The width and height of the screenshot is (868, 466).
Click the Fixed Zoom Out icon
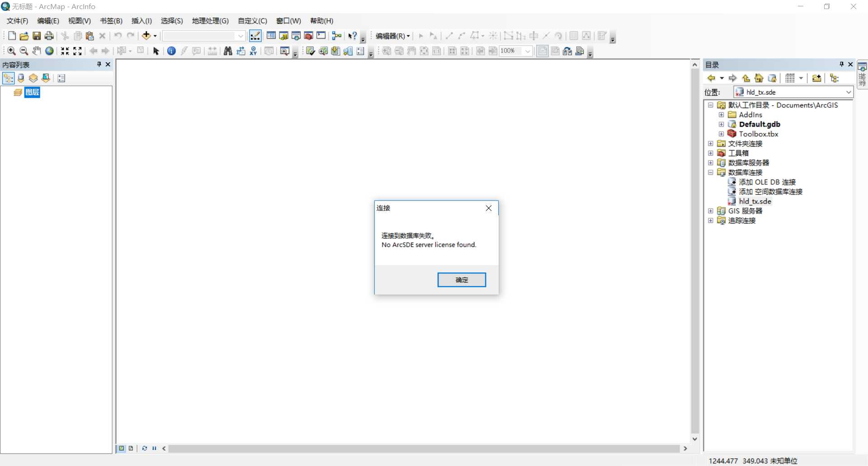tap(78, 51)
